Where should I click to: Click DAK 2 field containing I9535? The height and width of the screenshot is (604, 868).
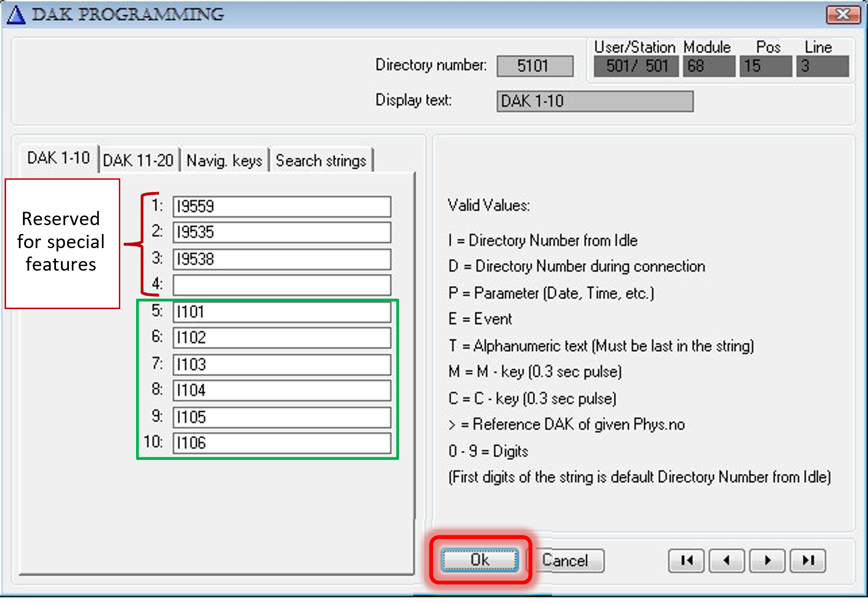(282, 232)
